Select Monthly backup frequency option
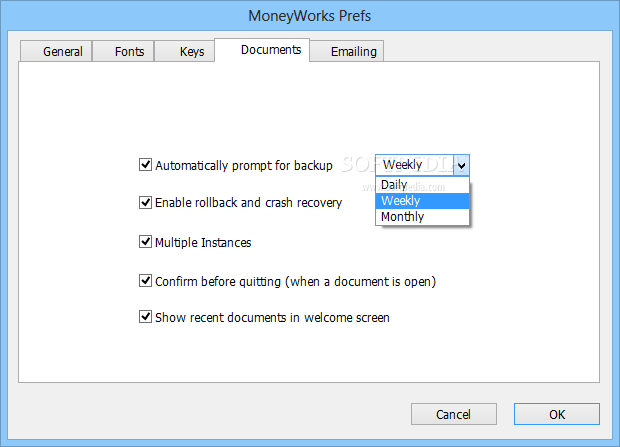Viewport: 620px width, 447px height. (x=422, y=217)
